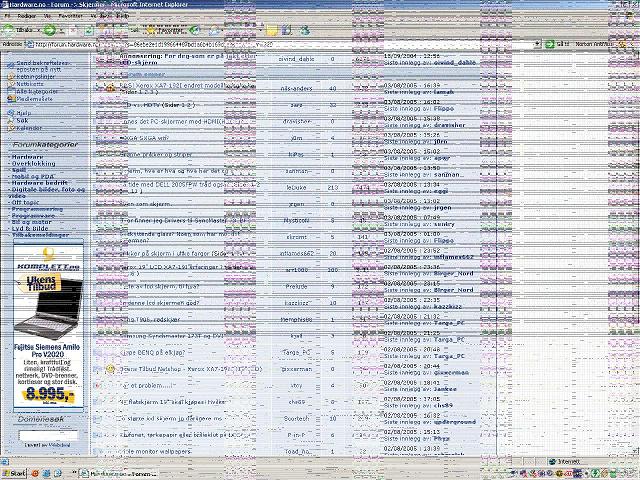Click the Refresh page icon

pos(89,30)
